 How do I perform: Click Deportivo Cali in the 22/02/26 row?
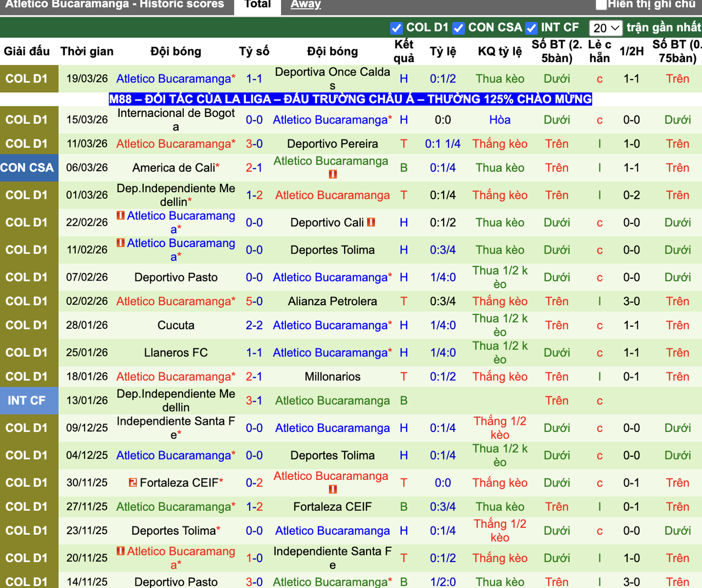pos(327,222)
